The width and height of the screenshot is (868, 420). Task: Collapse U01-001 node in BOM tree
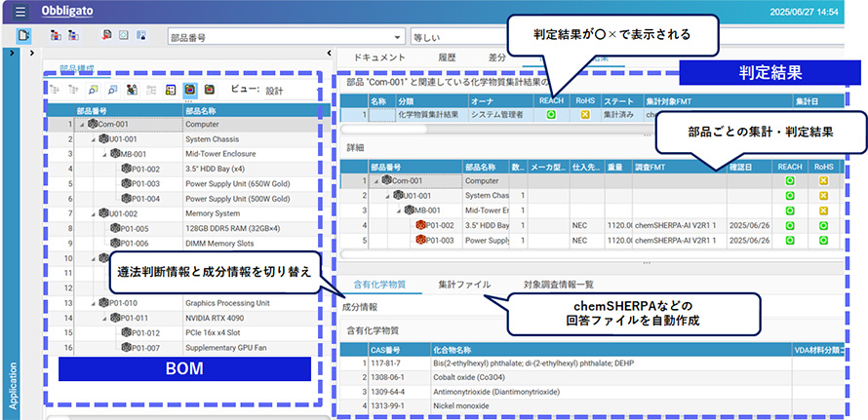[93, 139]
